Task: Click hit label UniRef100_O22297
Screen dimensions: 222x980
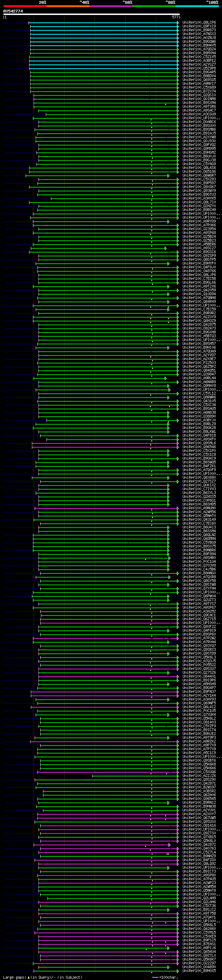Action: point(199,963)
